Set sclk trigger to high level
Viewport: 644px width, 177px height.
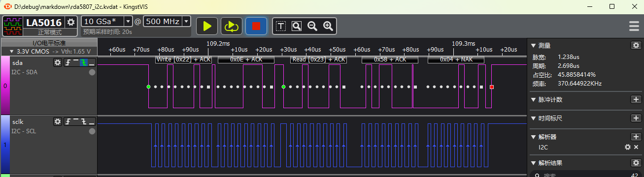[x=76, y=121]
